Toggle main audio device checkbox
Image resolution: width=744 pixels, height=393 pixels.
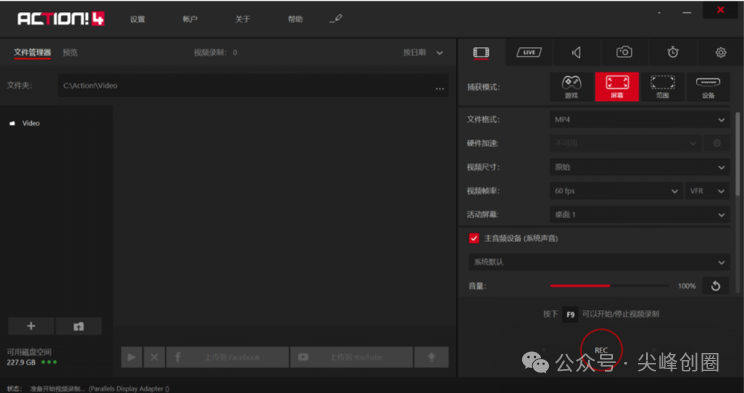(474, 238)
